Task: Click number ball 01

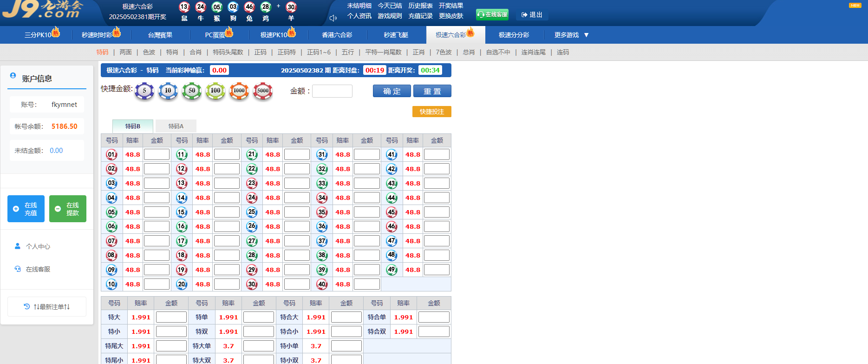Action: (111, 154)
